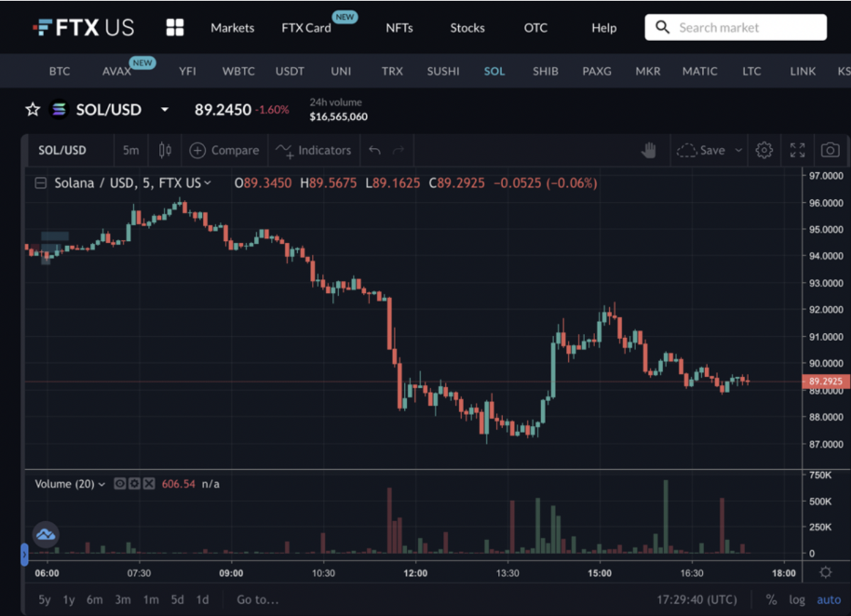Viewport: 851px width, 616px height.
Task: Favorite SOL/USD with the star icon
Action: (x=33, y=110)
